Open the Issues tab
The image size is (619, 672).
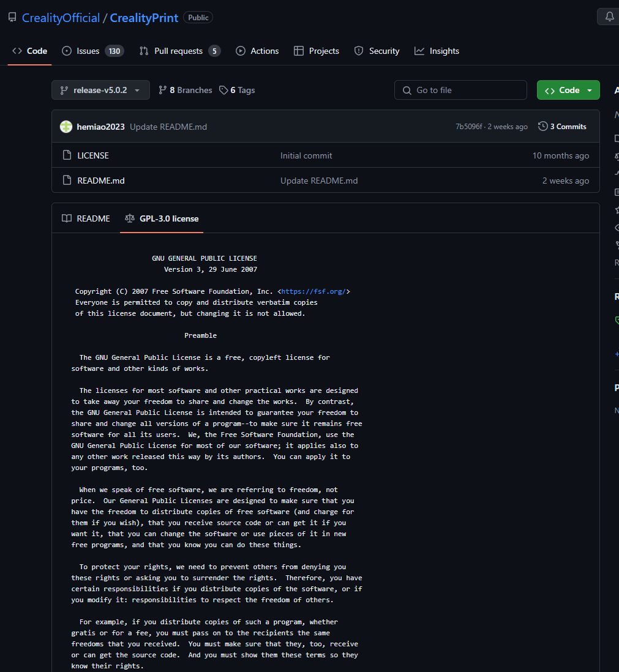(93, 51)
